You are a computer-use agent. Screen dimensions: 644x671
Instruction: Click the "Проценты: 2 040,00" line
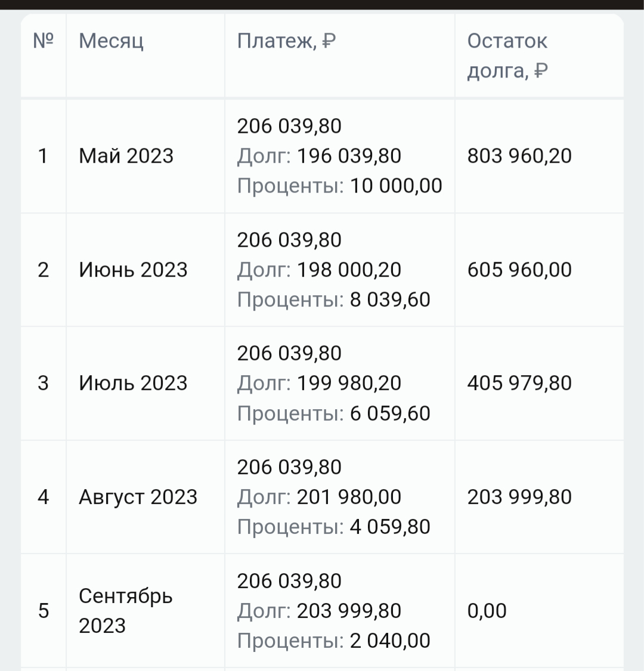[333, 641]
